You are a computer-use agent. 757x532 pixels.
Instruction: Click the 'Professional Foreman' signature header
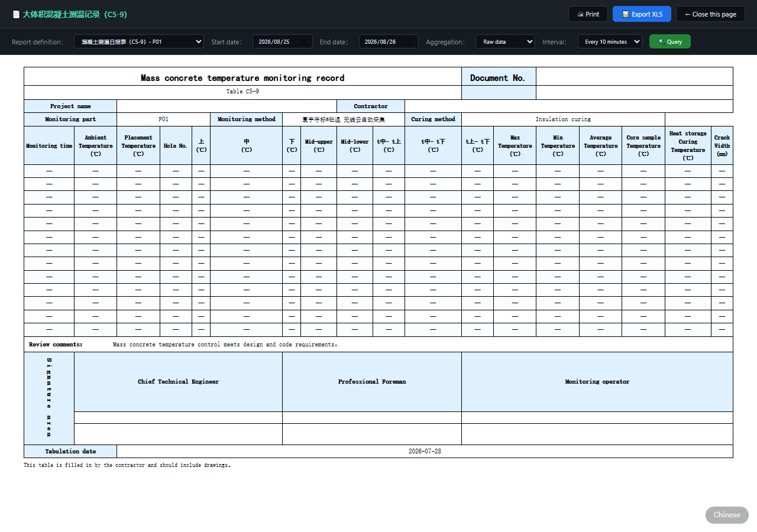pyautogui.click(x=372, y=382)
